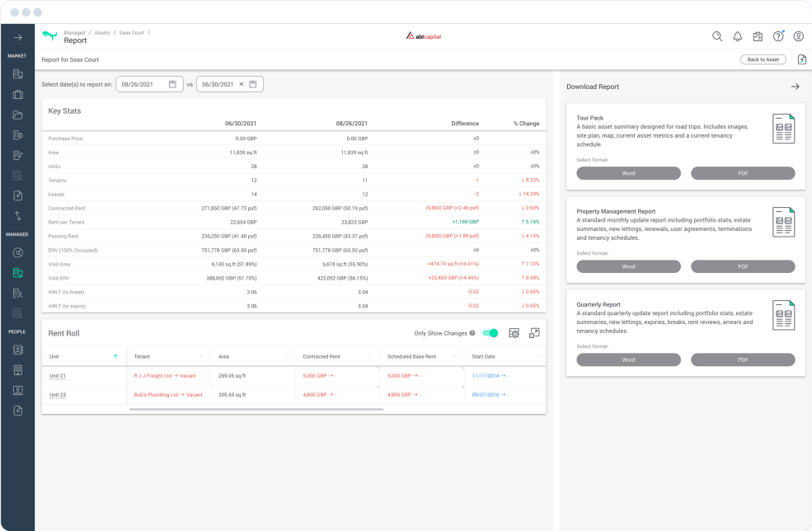812x531 pixels.
Task: Open the Start Date column menu
Action: pyautogui.click(x=539, y=356)
